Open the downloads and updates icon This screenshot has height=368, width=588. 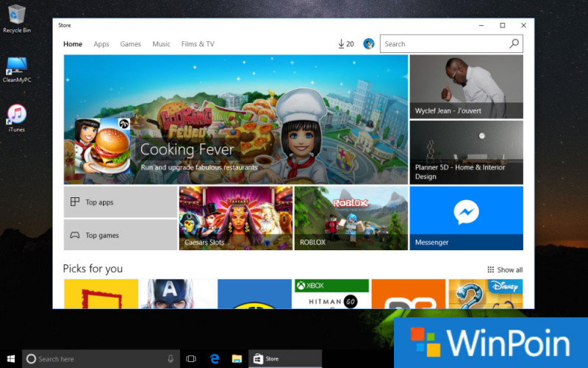coord(345,44)
